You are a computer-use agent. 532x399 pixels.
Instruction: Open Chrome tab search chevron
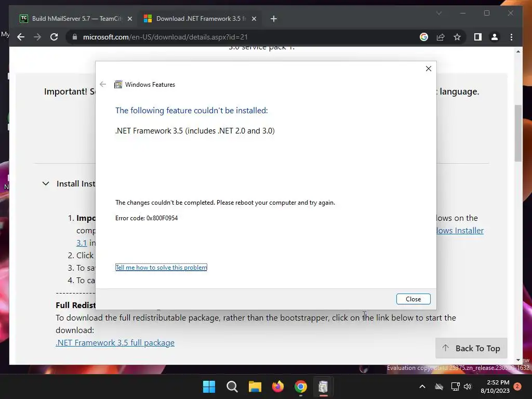(438, 13)
